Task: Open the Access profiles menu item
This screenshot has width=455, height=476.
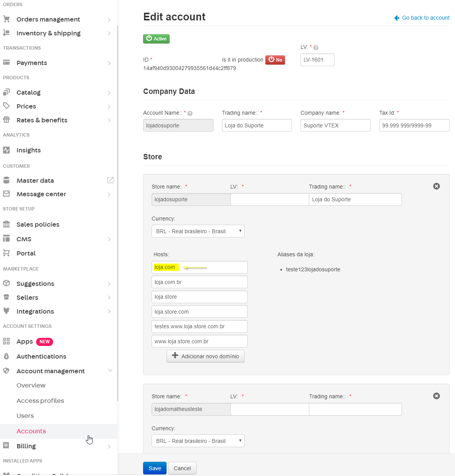Action: click(40, 401)
